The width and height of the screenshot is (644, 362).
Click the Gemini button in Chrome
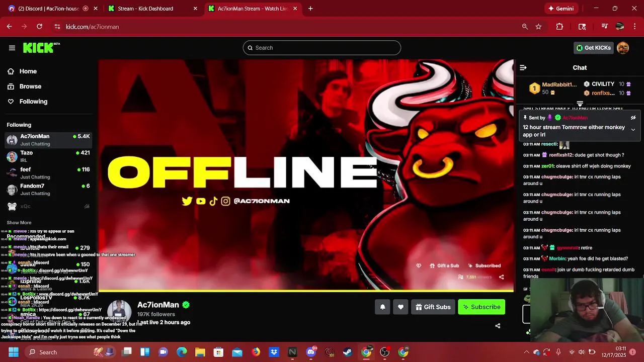click(561, 9)
